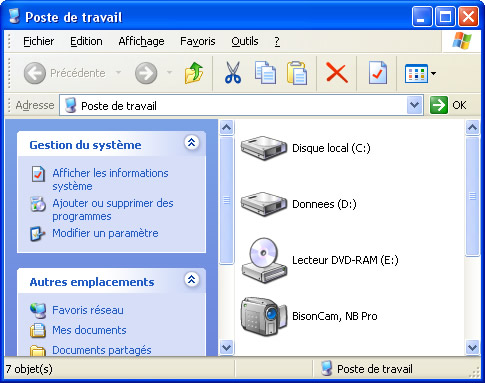Click the Lecteur DVD-RAM (E:) label
485x383 pixels.
345,260
